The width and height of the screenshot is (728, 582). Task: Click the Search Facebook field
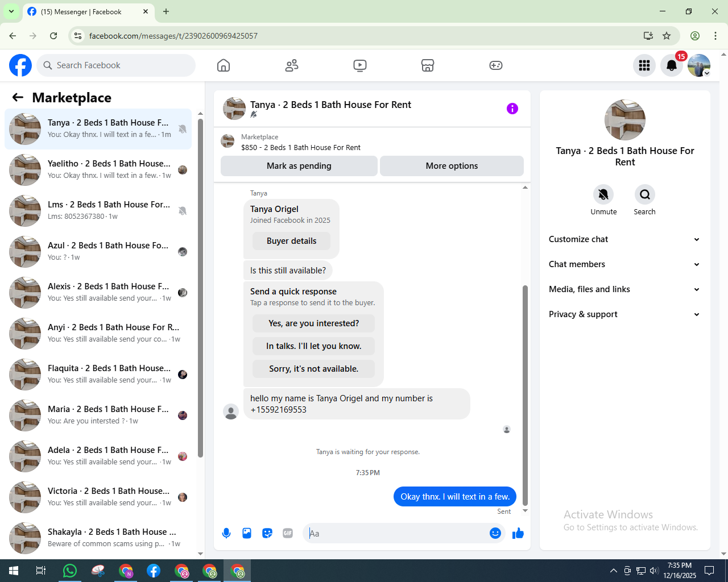click(x=117, y=65)
